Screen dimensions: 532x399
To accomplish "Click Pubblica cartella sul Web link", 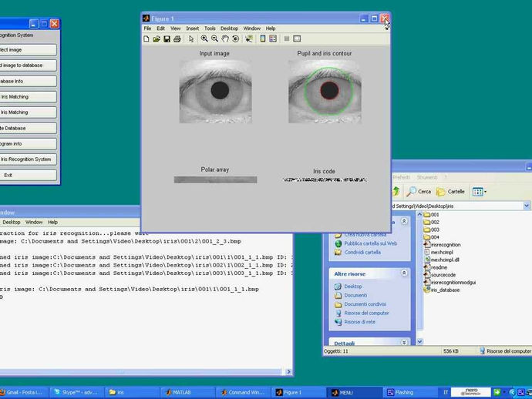I will point(371,243).
